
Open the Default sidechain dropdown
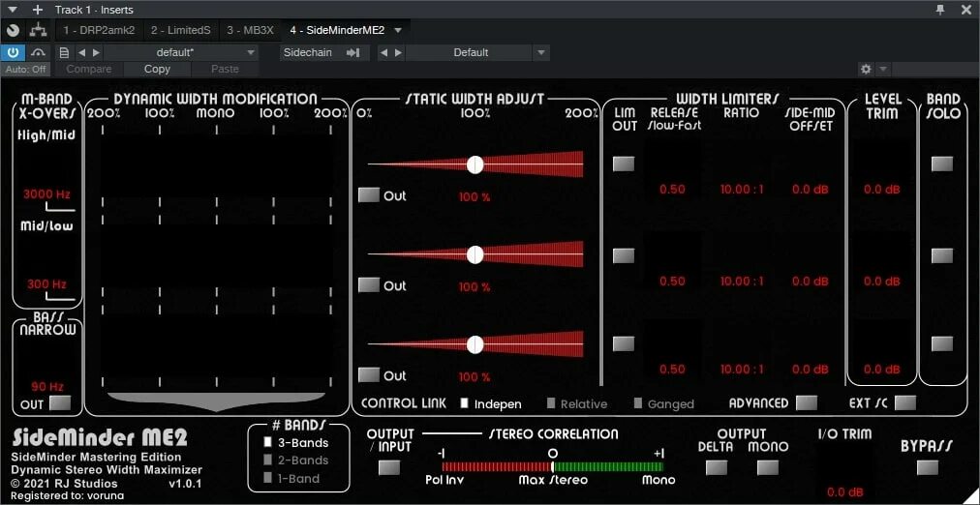tap(478, 52)
